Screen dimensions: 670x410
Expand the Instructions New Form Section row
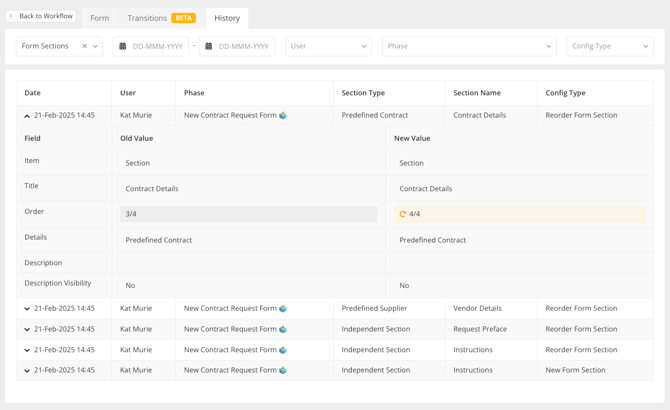pos(27,371)
